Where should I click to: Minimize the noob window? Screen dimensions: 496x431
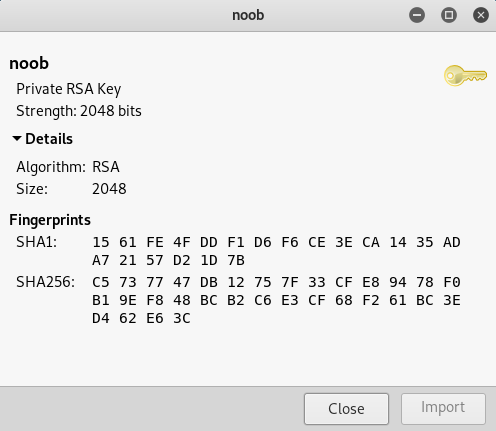(417, 15)
